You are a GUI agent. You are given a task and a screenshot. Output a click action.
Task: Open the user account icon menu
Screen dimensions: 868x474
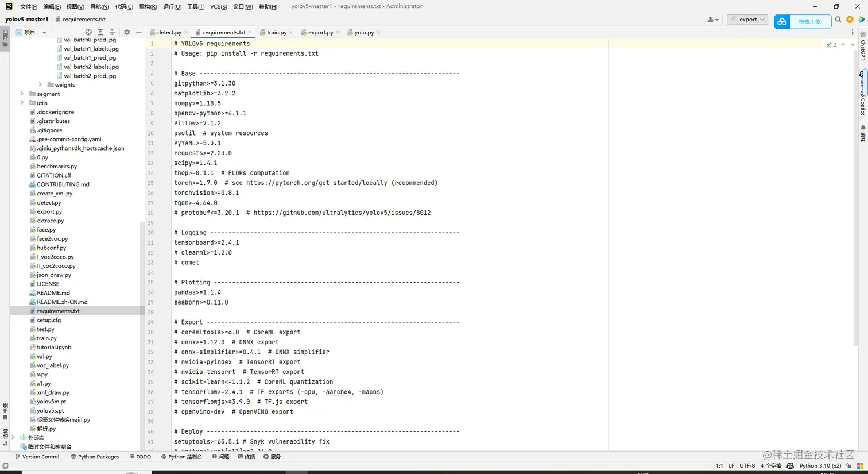[712, 20]
